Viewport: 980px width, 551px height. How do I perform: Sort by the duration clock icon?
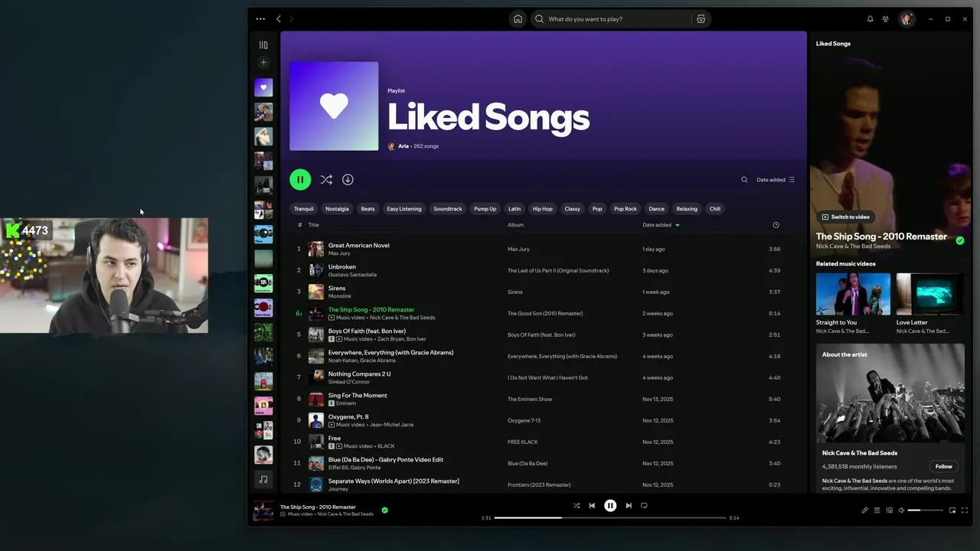[776, 225]
